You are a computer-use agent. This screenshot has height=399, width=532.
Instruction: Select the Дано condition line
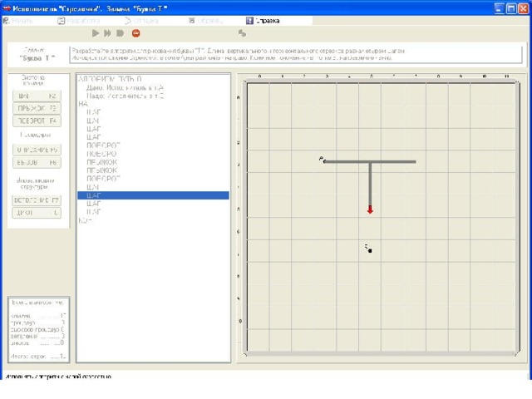125,88
